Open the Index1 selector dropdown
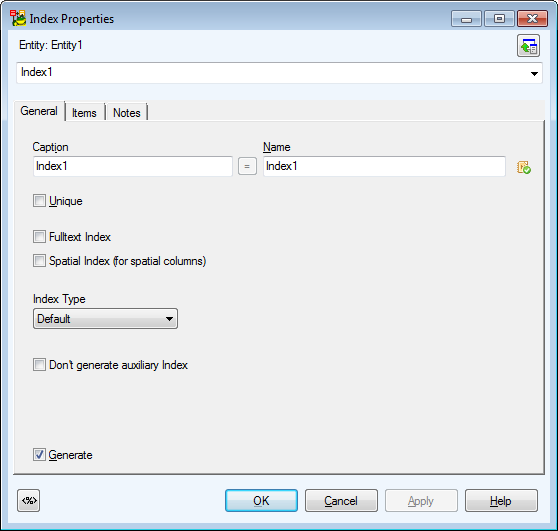558x531 pixels. (x=534, y=73)
